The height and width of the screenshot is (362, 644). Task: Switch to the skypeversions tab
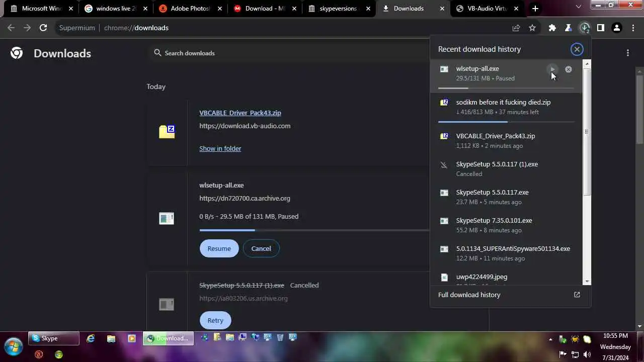pyautogui.click(x=339, y=9)
